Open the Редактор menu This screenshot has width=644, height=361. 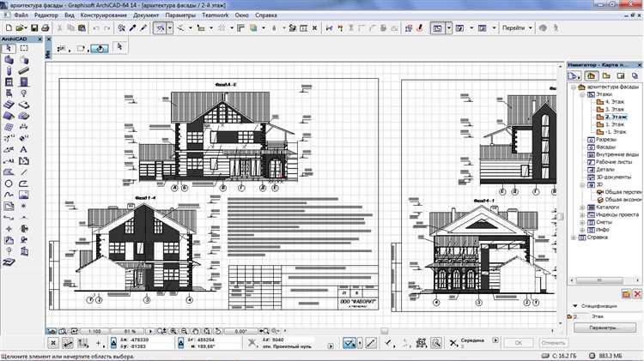pyautogui.click(x=46, y=15)
